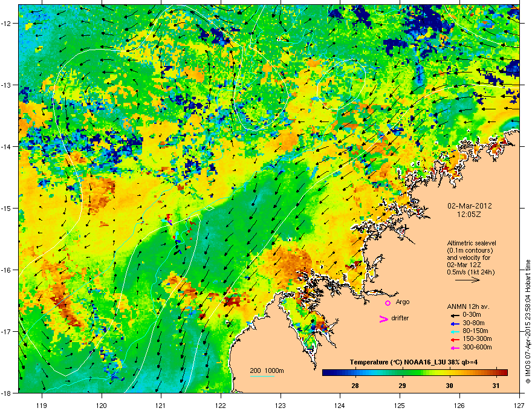The width and height of the screenshot is (532, 411).
Task: Select the black 0-30m arrow in ANMN legend
Action: point(455,315)
